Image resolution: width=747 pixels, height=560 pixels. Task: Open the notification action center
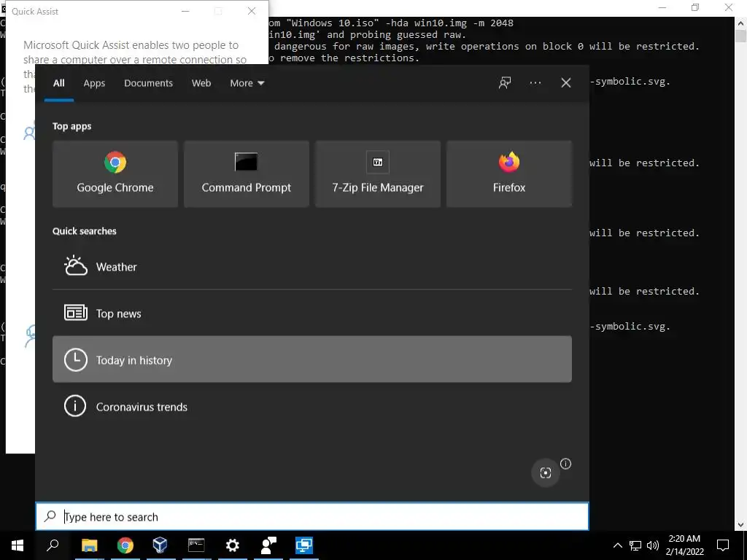point(723,545)
